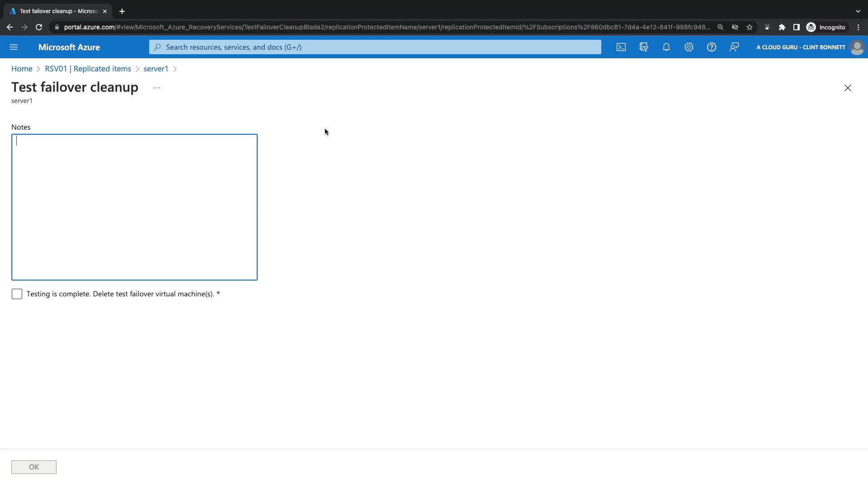Open Azure Cloud Shell icon
Viewport: 868px width, 488px height.
tap(621, 47)
